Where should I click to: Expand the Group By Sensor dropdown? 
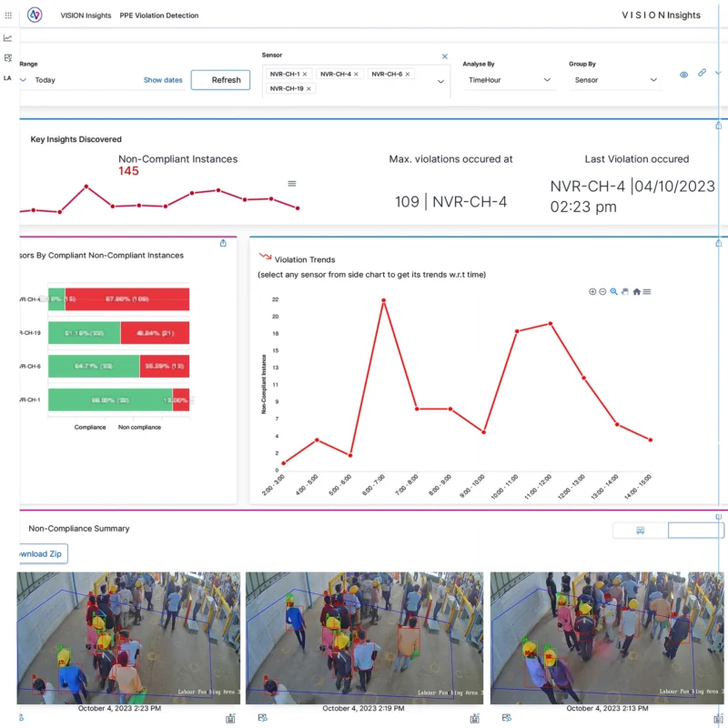coord(615,80)
